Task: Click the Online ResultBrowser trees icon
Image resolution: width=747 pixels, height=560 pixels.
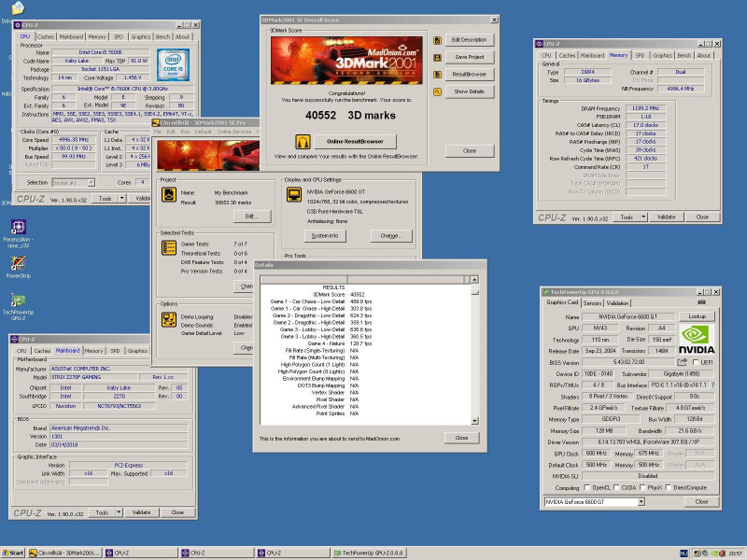Action: coord(304,142)
